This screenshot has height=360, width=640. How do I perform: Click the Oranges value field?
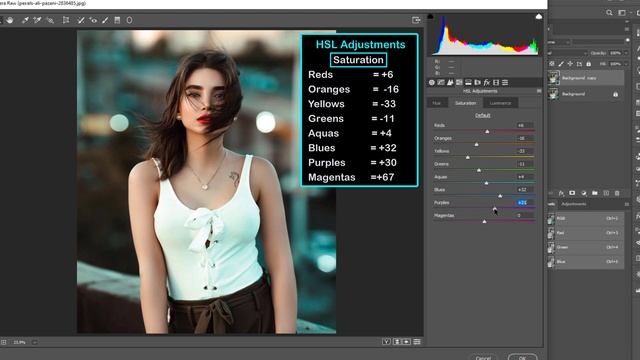pos(525,138)
